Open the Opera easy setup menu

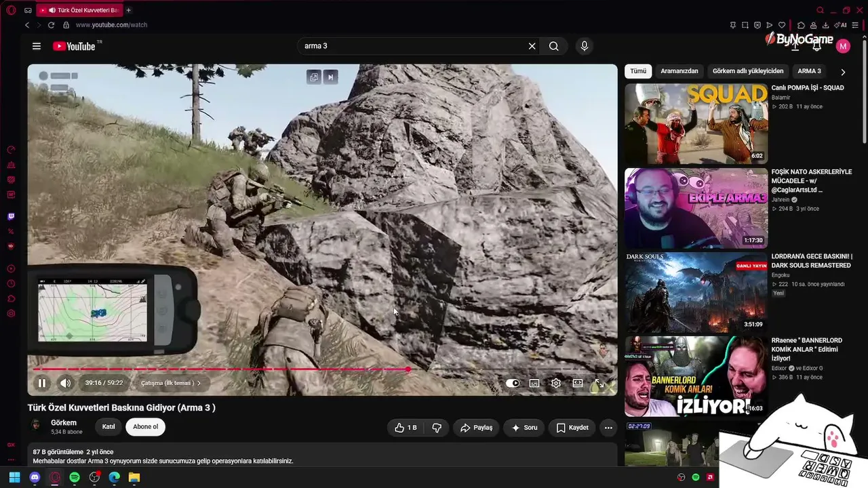[856, 25]
